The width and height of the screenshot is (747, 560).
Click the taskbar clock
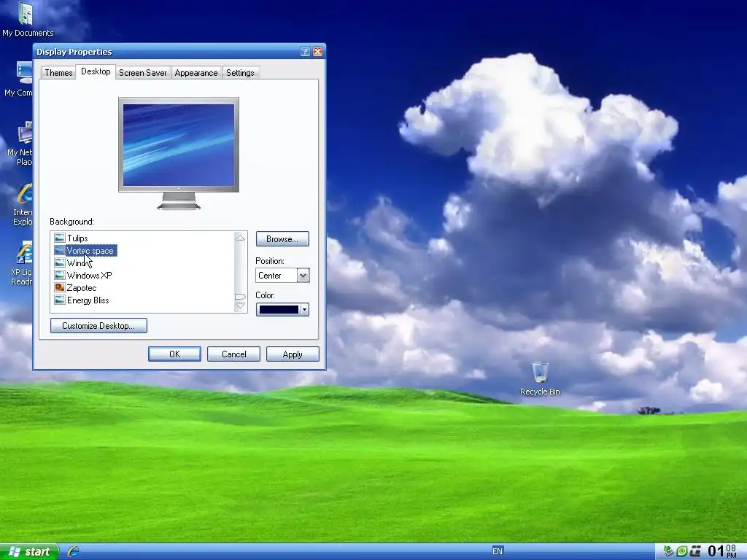coord(721,551)
